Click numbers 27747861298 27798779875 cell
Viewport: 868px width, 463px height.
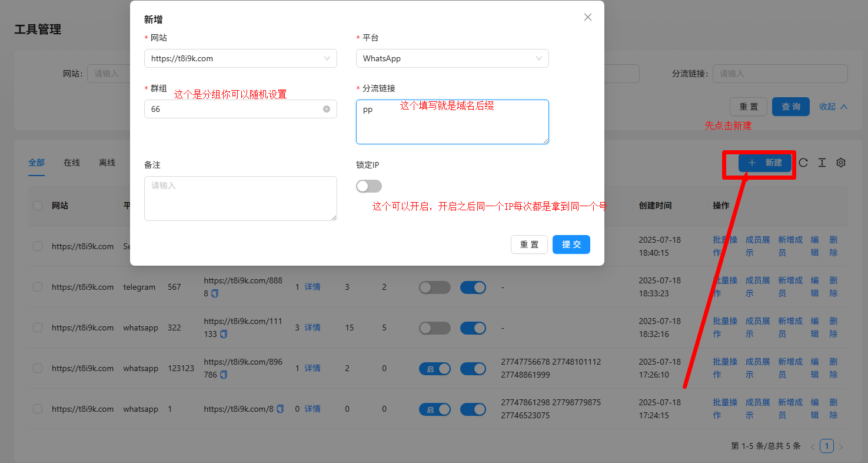pyautogui.click(x=551, y=409)
